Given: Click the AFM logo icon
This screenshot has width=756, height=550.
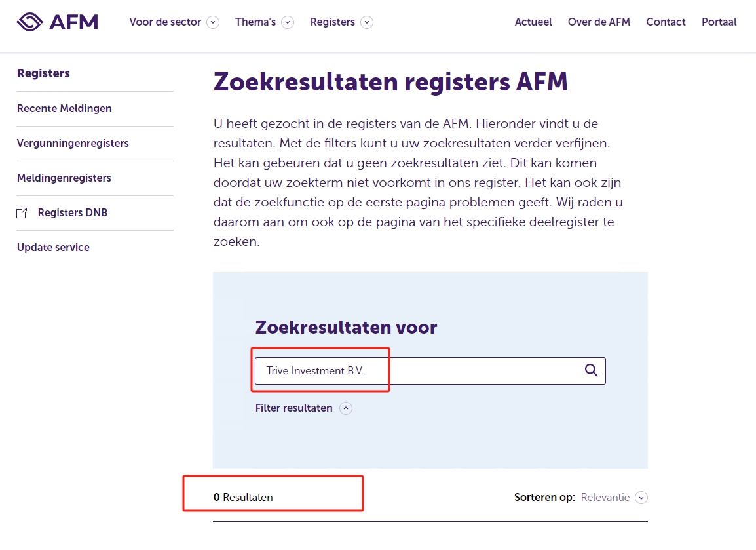Looking at the screenshot, I should coord(57,22).
